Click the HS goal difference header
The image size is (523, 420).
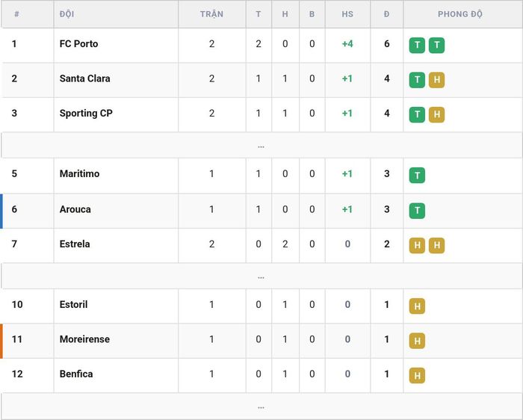(347, 14)
